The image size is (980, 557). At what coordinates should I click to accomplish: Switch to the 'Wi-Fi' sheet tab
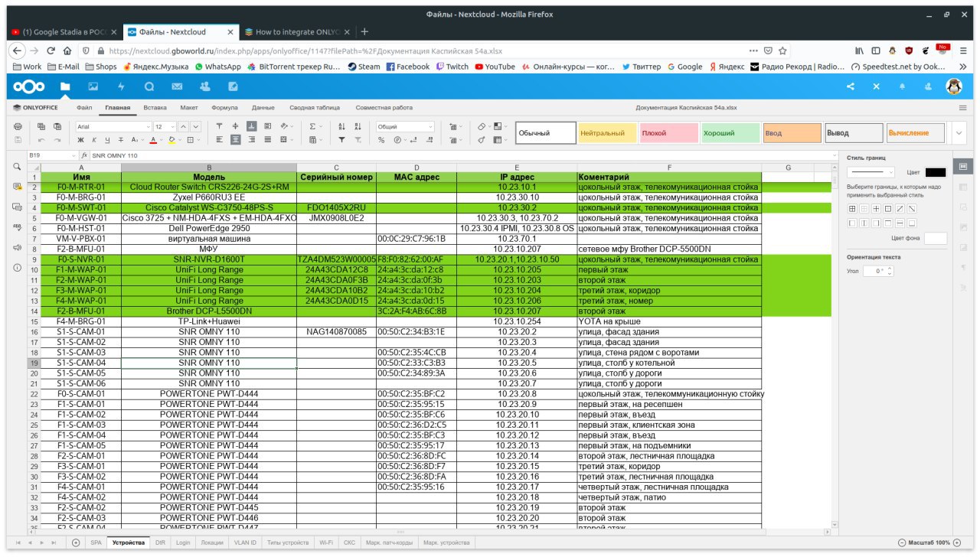click(x=326, y=542)
